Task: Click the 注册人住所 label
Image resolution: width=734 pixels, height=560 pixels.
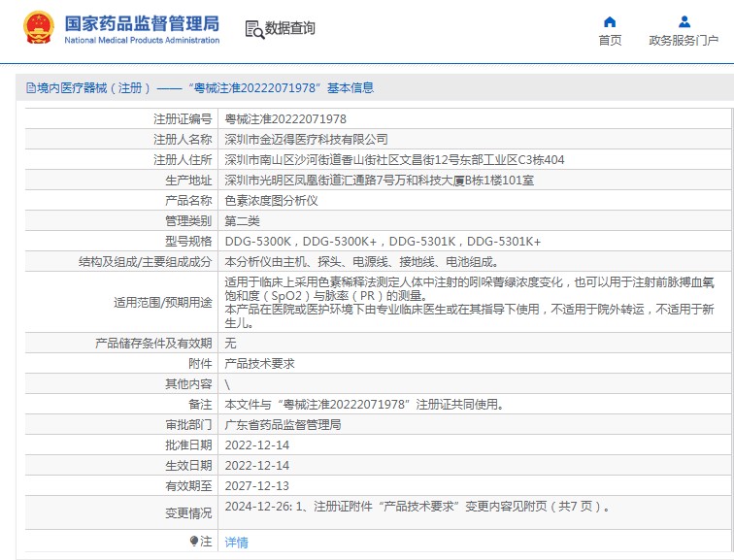Action: [183, 160]
